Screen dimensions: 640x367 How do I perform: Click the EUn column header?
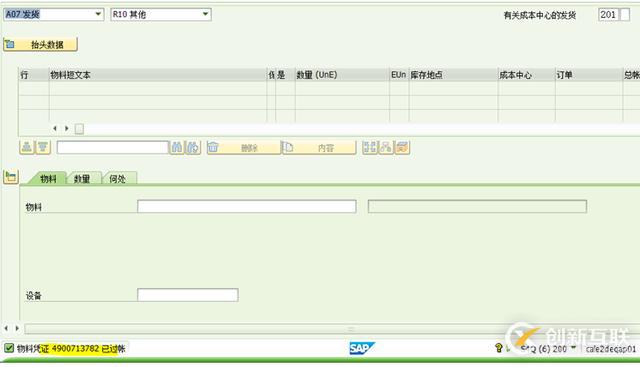tap(399, 75)
